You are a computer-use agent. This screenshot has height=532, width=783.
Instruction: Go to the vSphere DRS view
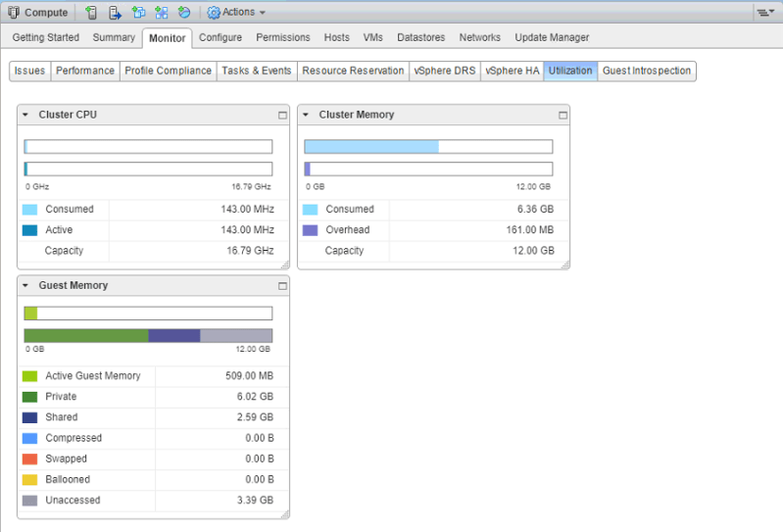point(444,71)
